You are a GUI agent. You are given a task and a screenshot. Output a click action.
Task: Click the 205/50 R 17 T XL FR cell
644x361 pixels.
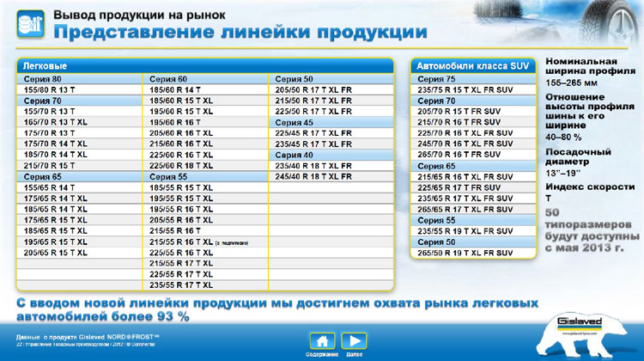pyautogui.click(x=331, y=89)
